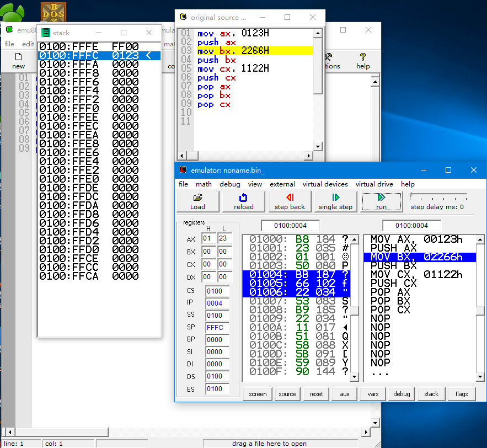Show the aux panel
487x448 pixels.
(344, 394)
